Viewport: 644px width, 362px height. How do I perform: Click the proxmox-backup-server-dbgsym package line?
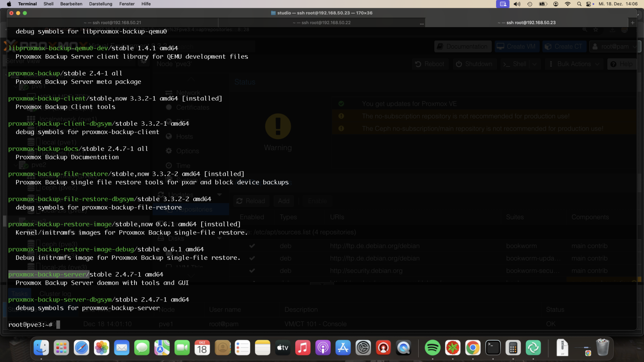(99, 300)
